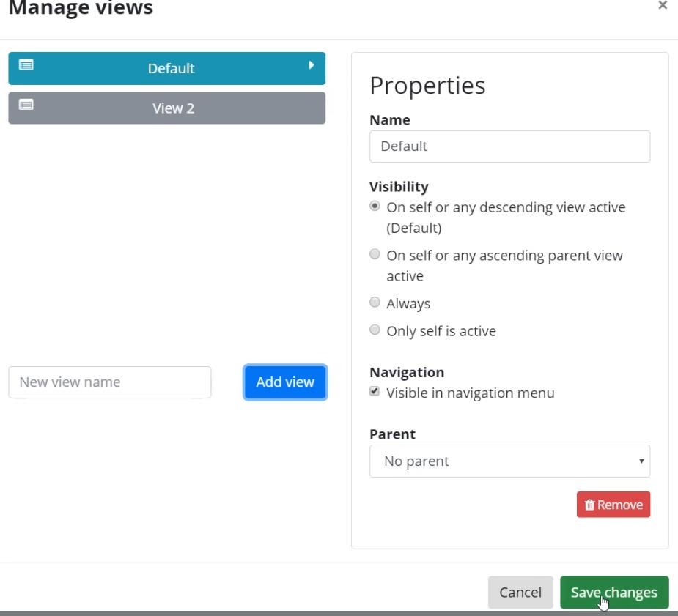Select the Always visibility option

[375, 302]
